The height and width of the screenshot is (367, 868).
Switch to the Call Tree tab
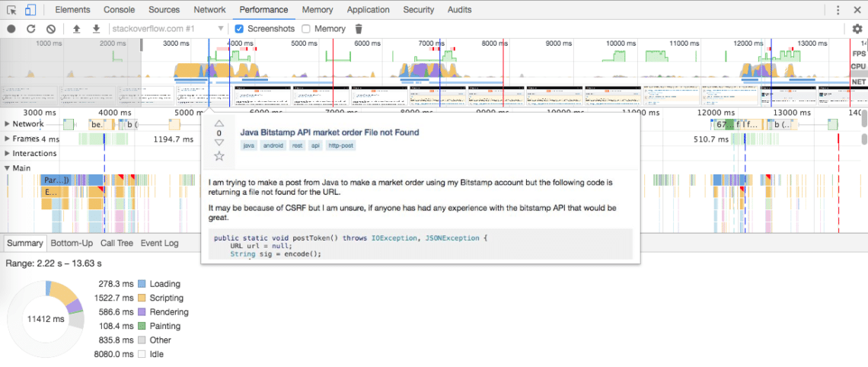pos(116,243)
